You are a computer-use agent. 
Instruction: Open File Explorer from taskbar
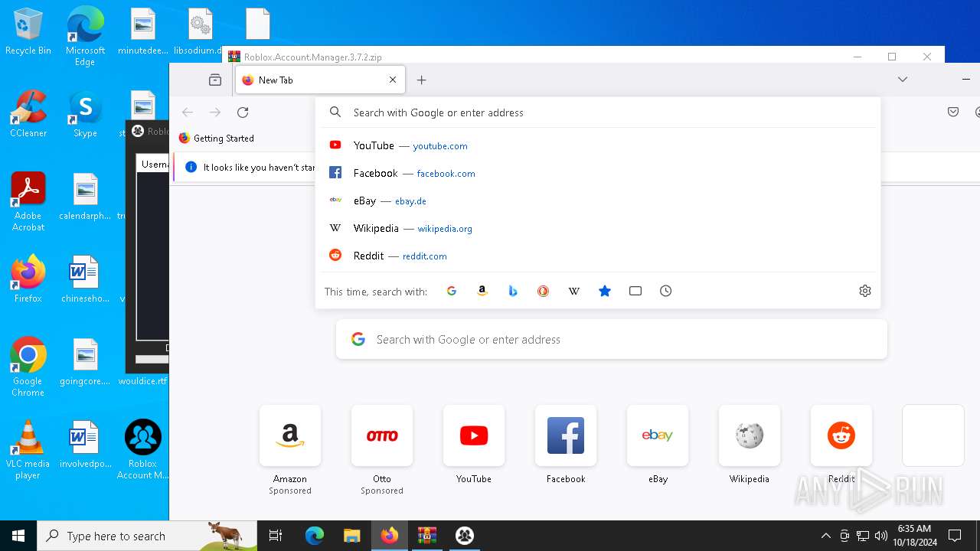coord(351,536)
